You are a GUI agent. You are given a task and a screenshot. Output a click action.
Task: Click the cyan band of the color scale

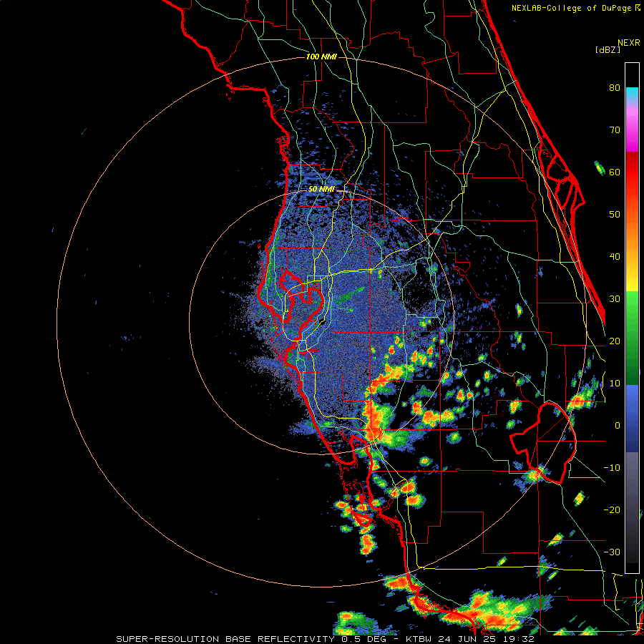[632, 93]
